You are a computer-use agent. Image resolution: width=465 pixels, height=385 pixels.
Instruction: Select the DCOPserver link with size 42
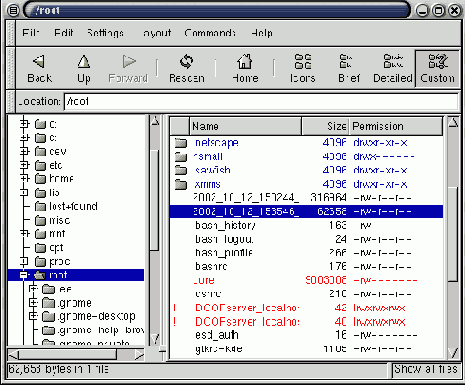[306, 308]
